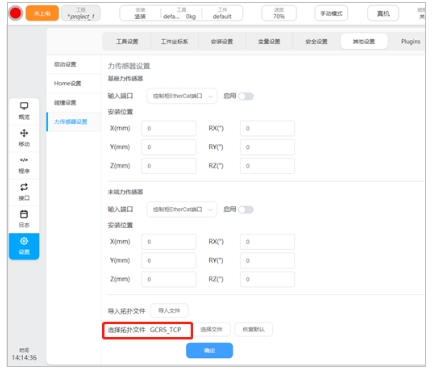Click Z(mm) field under 基座力传感器
The height and width of the screenshot is (373, 441).
pos(169,166)
